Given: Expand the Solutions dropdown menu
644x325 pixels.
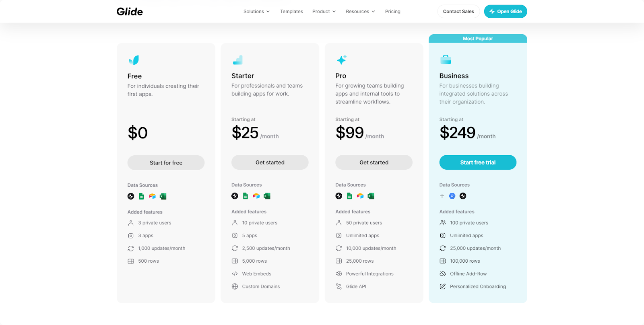Looking at the screenshot, I should coord(256,12).
